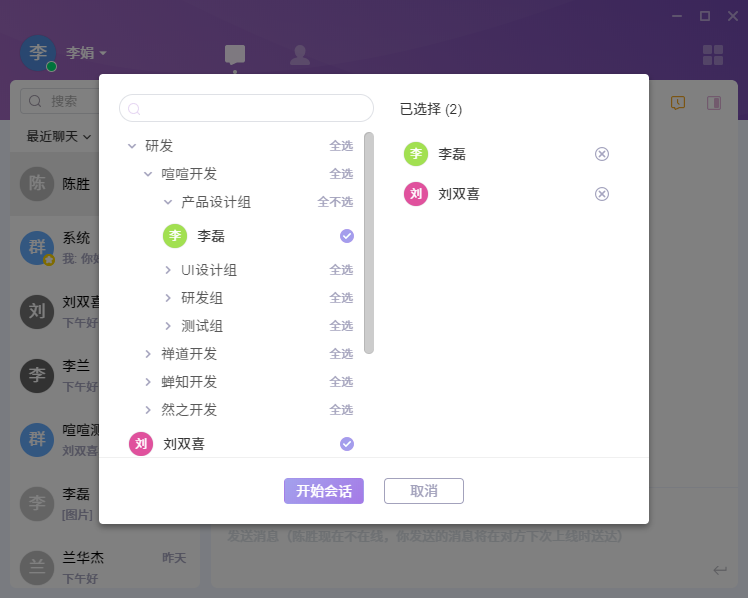Open the contacts tab icon
The image size is (748, 598).
(299, 55)
